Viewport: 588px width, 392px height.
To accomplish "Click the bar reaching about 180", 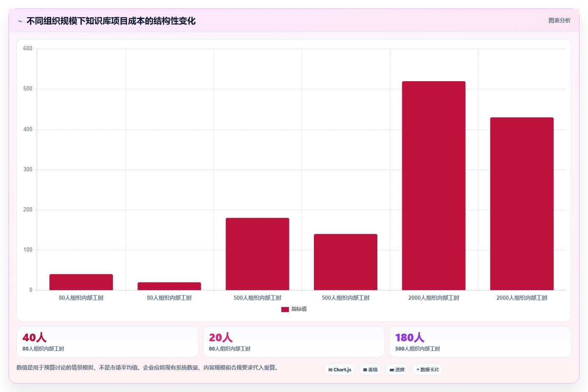I will click(x=257, y=254).
